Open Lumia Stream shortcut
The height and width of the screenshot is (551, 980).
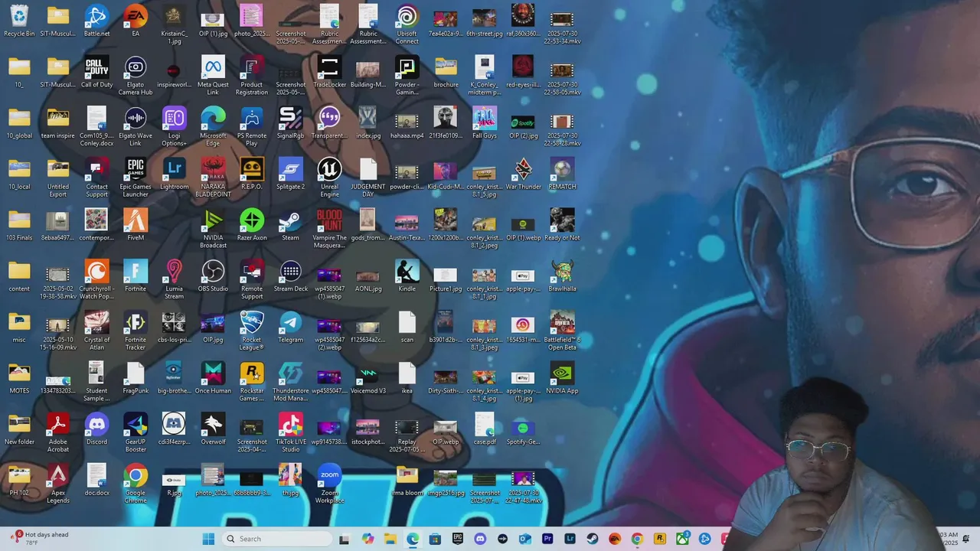pos(174,279)
